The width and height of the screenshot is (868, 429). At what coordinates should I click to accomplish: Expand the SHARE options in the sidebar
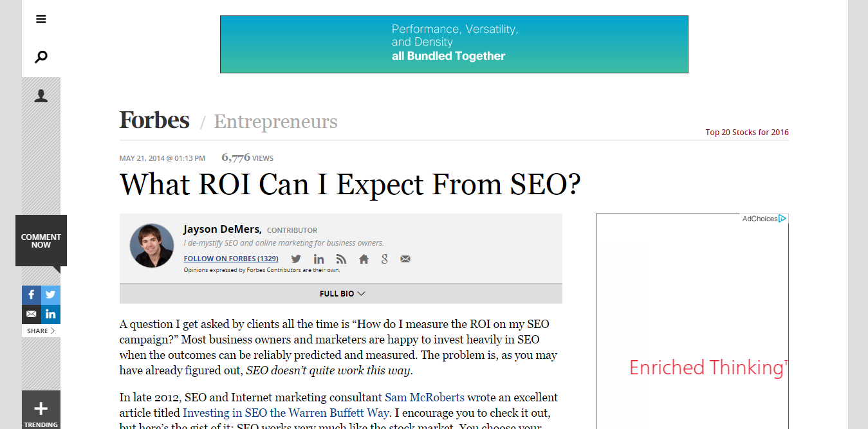point(41,330)
